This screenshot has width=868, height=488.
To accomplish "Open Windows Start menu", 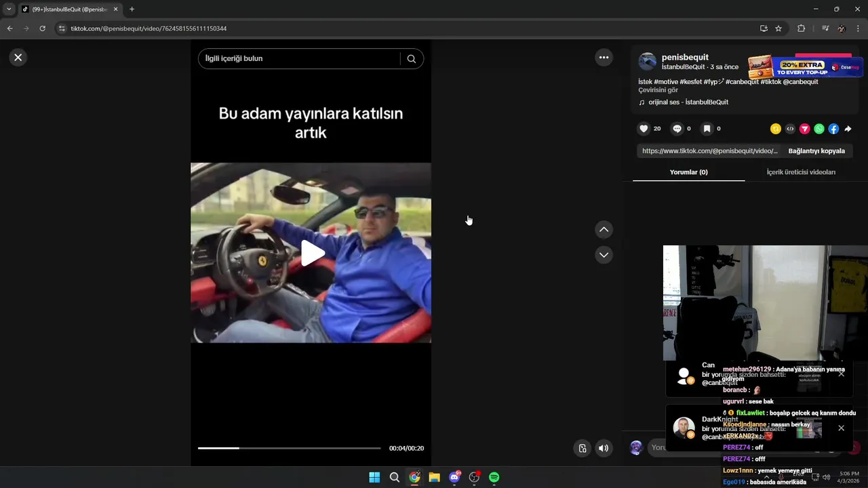I will point(374,477).
